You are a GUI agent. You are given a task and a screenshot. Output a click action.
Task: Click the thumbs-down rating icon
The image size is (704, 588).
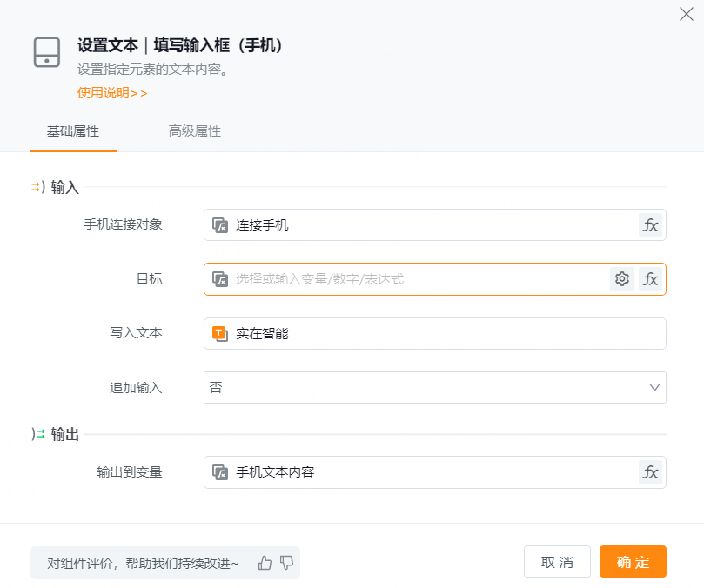[287, 564]
